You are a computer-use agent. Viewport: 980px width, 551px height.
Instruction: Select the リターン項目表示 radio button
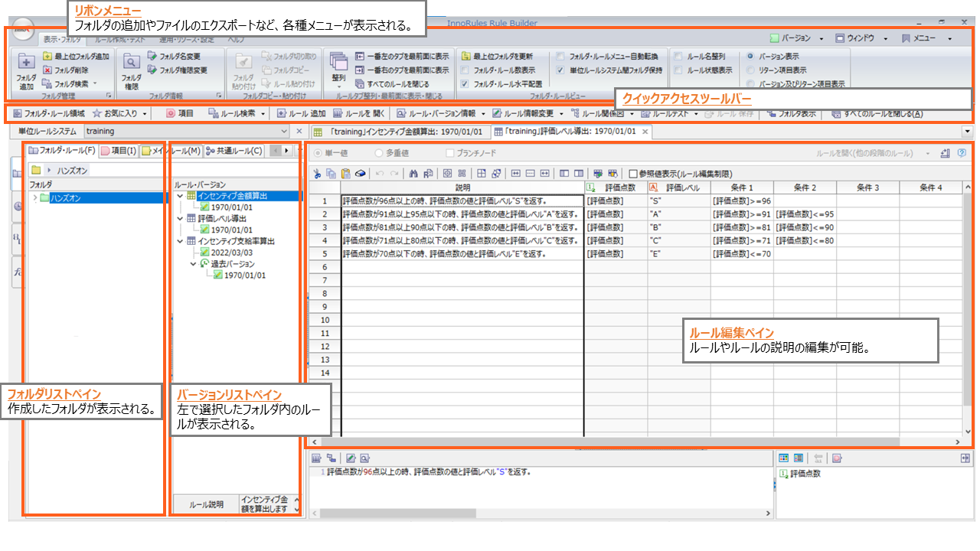click(750, 70)
